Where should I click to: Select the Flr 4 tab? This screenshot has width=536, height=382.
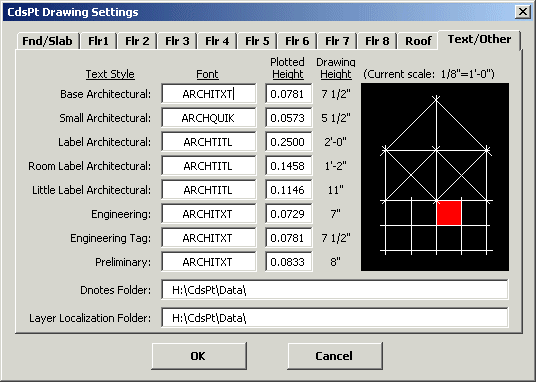click(217, 41)
